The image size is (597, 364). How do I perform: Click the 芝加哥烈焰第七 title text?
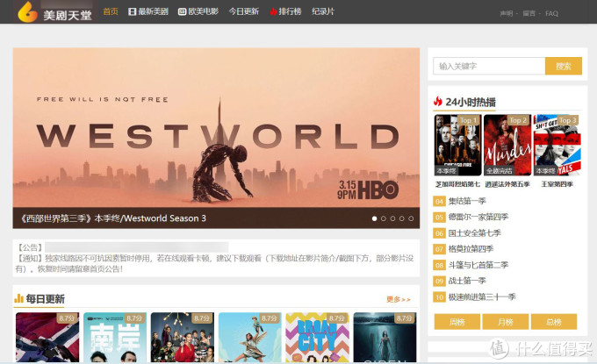(458, 184)
